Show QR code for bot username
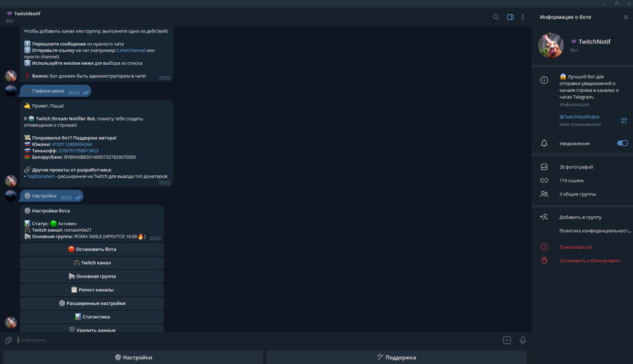633x364 pixels. (624, 121)
